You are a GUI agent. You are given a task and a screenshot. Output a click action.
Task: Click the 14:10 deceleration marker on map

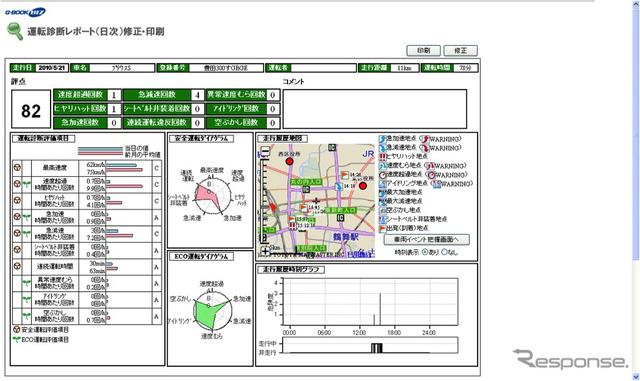pos(338,186)
